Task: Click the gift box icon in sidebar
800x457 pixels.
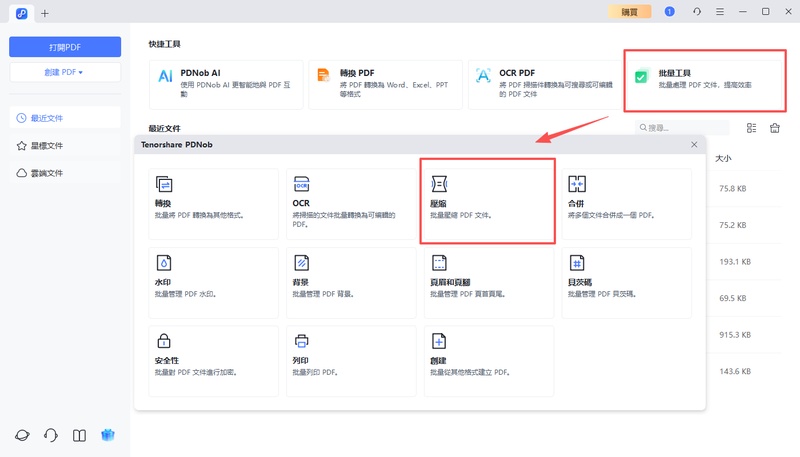Action: (x=107, y=435)
